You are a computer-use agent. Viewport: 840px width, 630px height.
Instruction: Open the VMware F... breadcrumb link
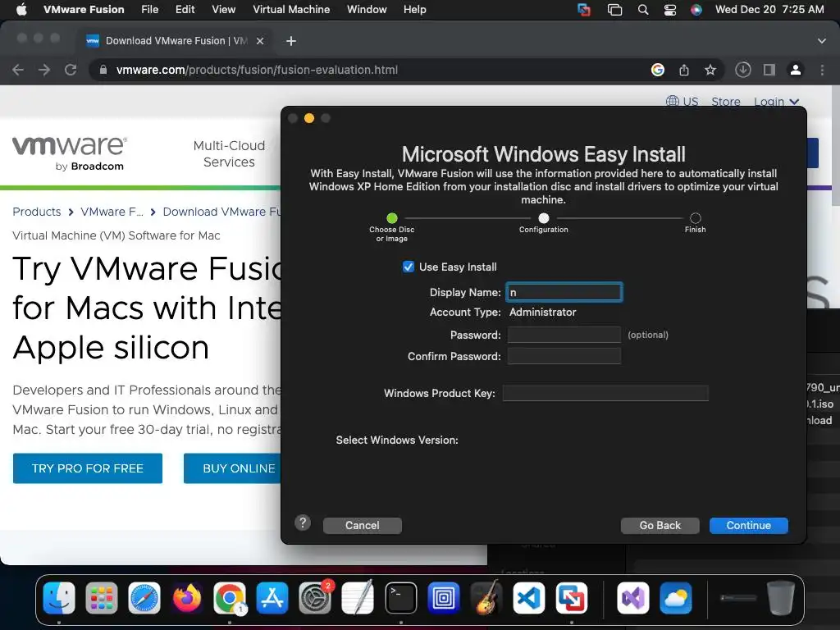[112, 212]
